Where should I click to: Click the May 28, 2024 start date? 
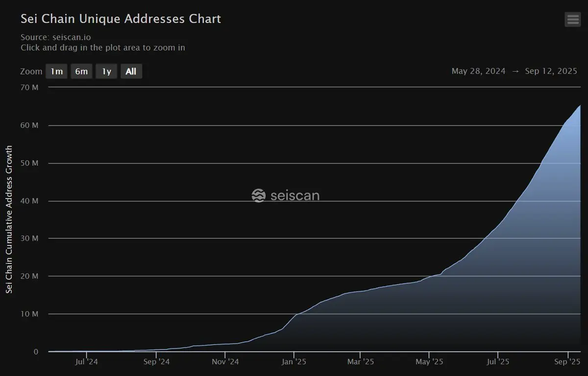478,71
